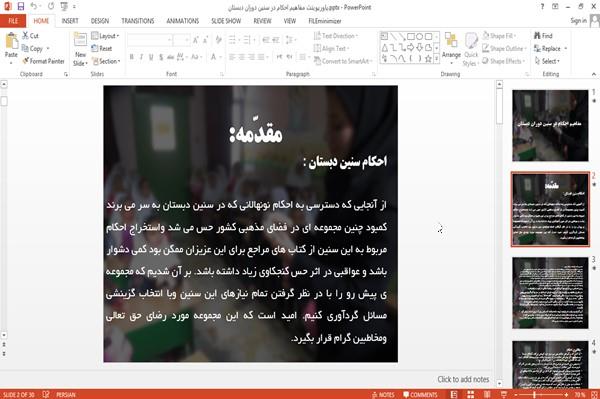
Task: Click Convert to SmartArt button
Action: point(342,61)
